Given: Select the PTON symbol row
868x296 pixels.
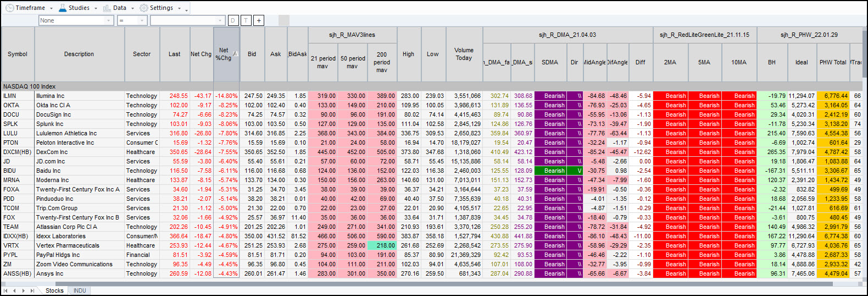Looking at the screenshot, I should coord(18,142).
